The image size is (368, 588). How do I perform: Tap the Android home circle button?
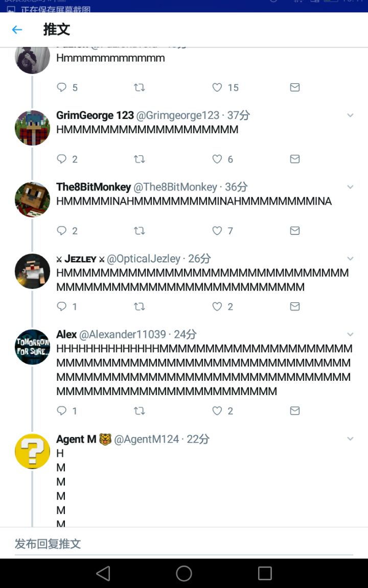pos(184,573)
